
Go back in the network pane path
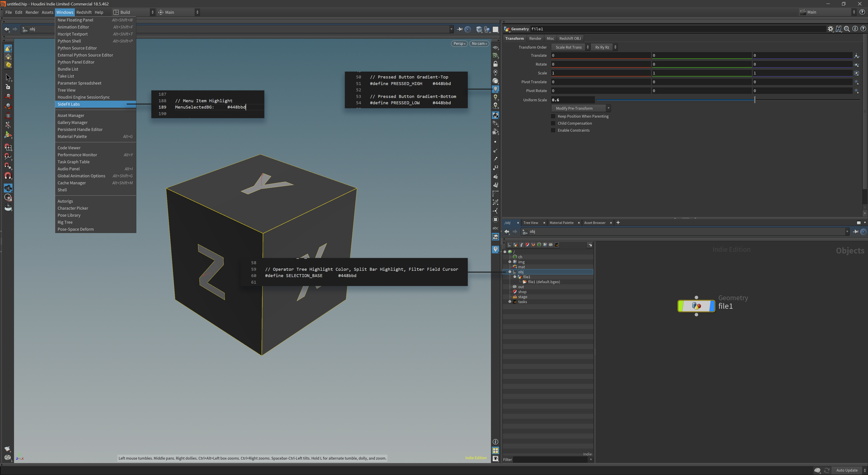click(507, 232)
